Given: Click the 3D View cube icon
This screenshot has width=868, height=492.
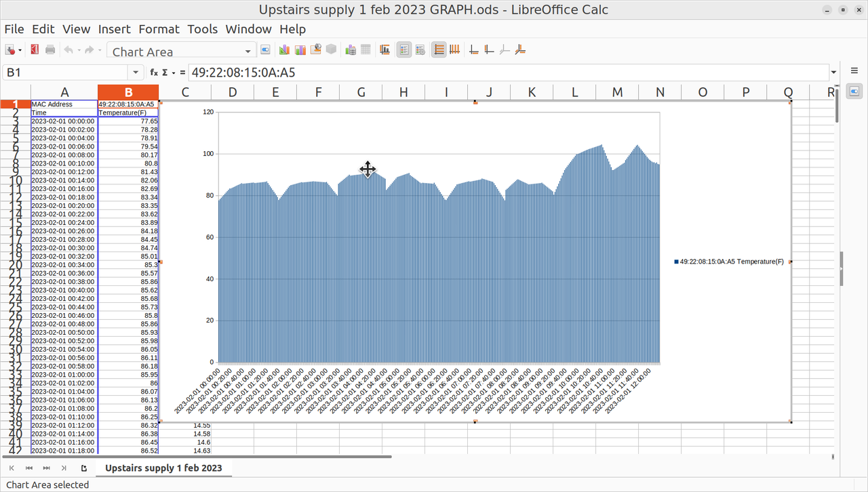Looking at the screenshot, I should tap(331, 49).
